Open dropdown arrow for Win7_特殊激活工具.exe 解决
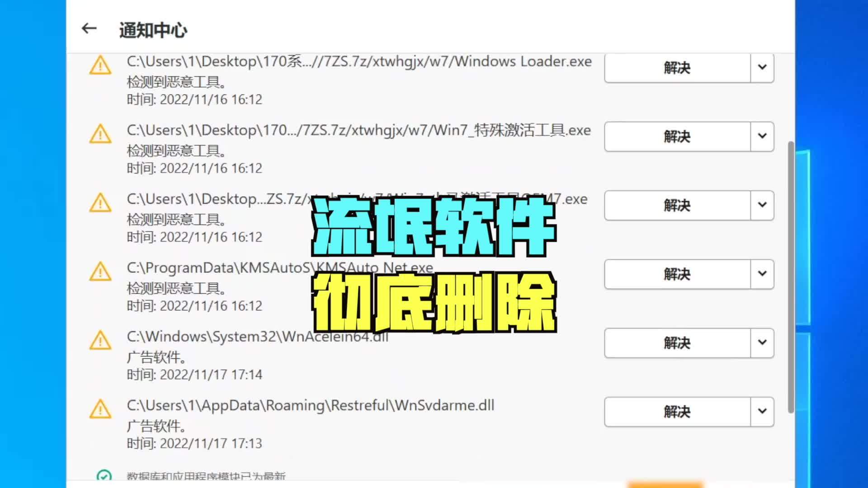Screen dimensions: 868x488 [x=762, y=136]
